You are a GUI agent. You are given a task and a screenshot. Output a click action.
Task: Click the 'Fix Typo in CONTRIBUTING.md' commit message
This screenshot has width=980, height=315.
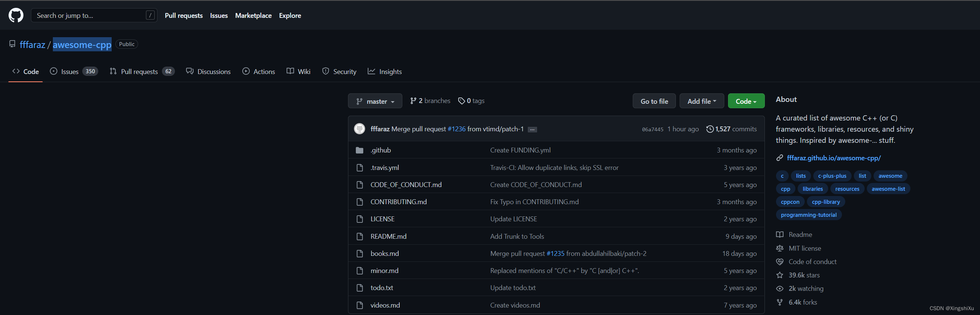pyautogui.click(x=534, y=202)
